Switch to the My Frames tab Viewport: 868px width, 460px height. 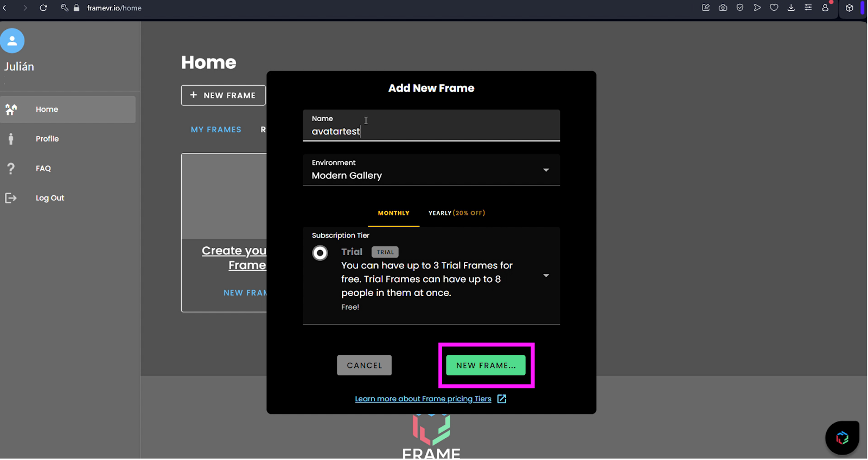click(x=216, y=130)
